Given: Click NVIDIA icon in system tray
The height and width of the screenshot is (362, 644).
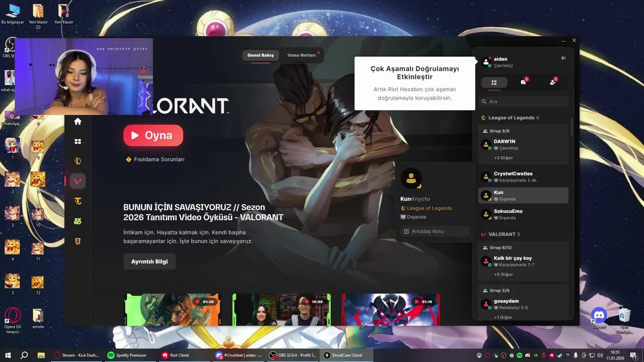Looking at the screenshot, I should coord(535,355).
